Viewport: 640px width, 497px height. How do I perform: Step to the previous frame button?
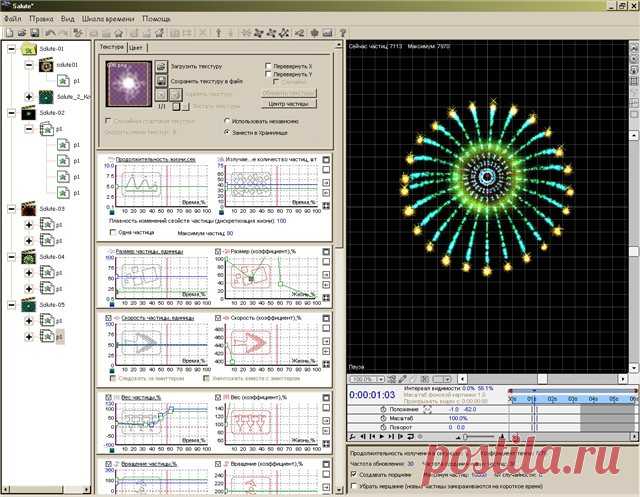[x=363, y=437]
